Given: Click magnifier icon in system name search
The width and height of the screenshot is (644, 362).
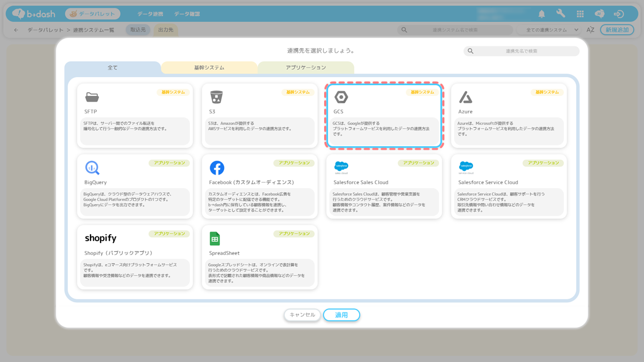Looking at the screenshot, I should 404,30.
